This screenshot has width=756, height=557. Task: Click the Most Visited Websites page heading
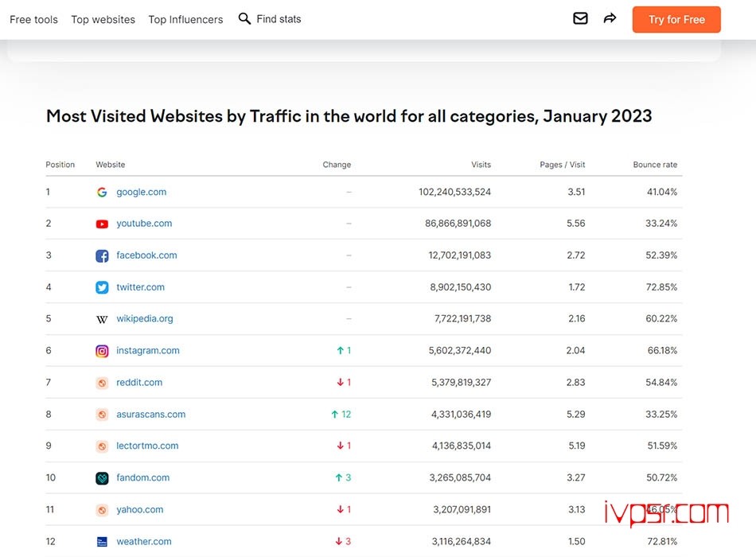pyautogui.click(x=349, y=116)
